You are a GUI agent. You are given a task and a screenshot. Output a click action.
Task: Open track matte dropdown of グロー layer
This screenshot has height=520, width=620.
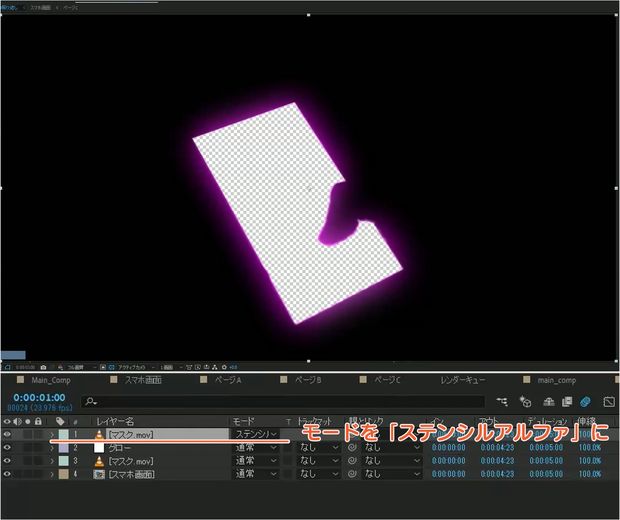318,448
